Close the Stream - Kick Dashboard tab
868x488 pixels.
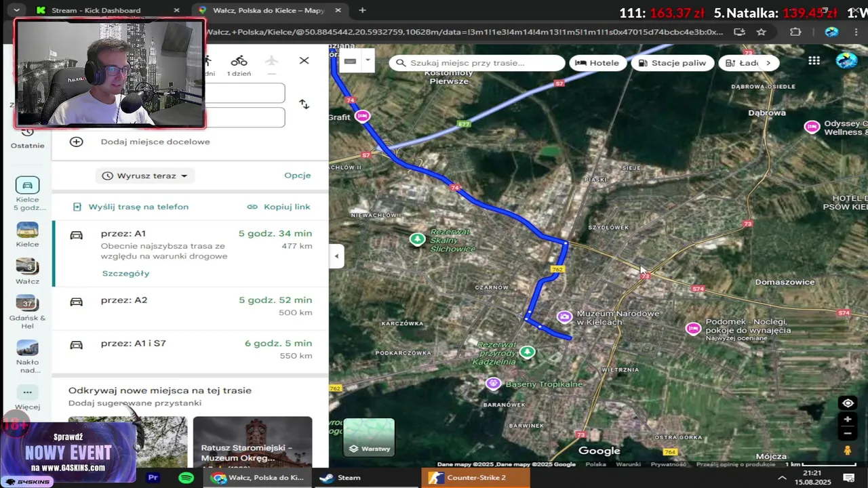pos(177,10)
